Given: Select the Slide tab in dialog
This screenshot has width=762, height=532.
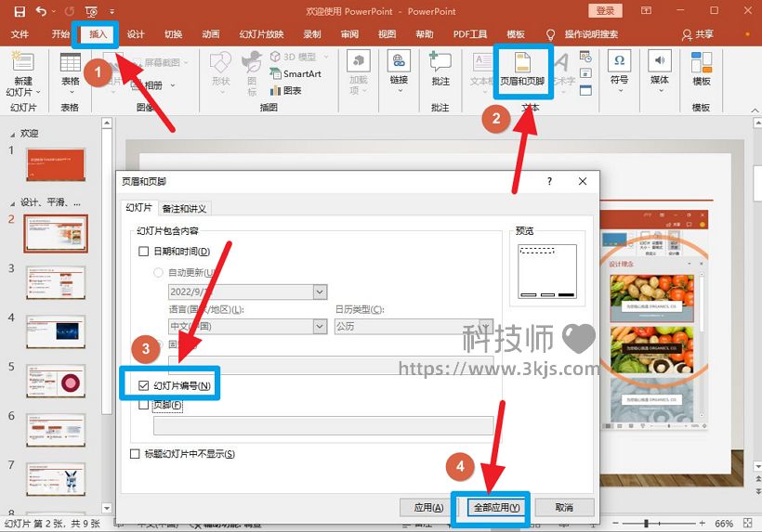Looking at the screenshot, I should pos(138,208).
